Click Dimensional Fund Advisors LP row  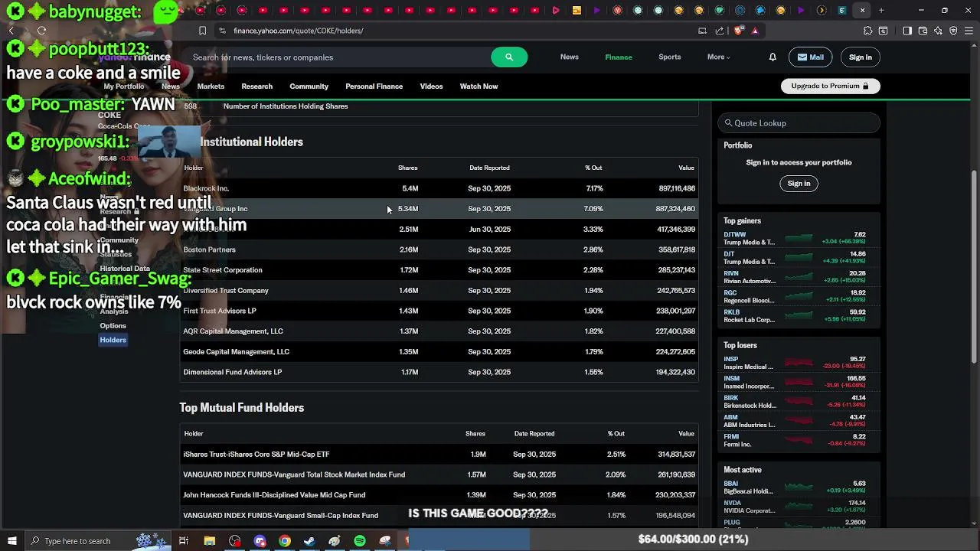(x=439, y=372)
